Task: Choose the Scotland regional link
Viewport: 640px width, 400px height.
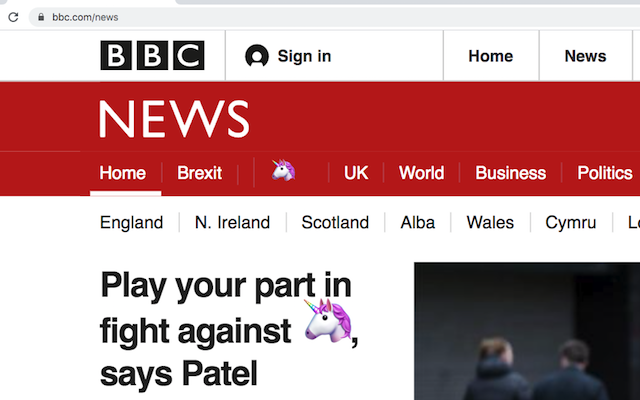Action: click(x=335, y=222)
